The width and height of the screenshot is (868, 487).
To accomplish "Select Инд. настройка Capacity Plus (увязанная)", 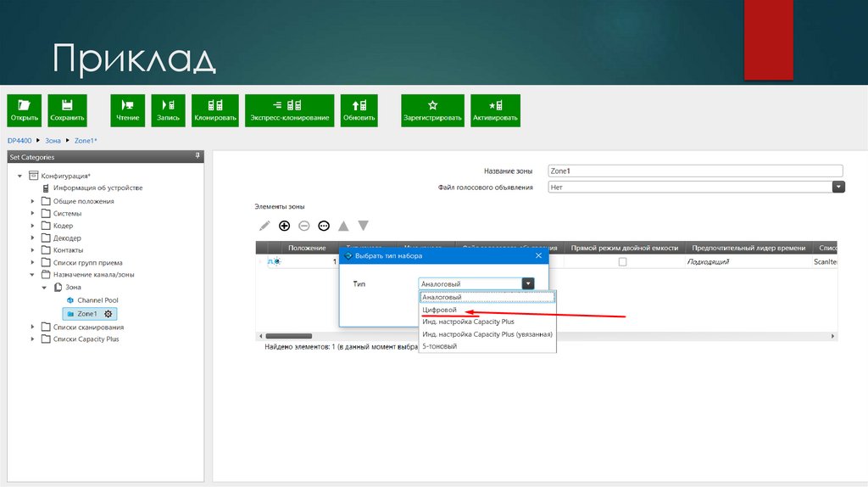I will tap(487, 334).
